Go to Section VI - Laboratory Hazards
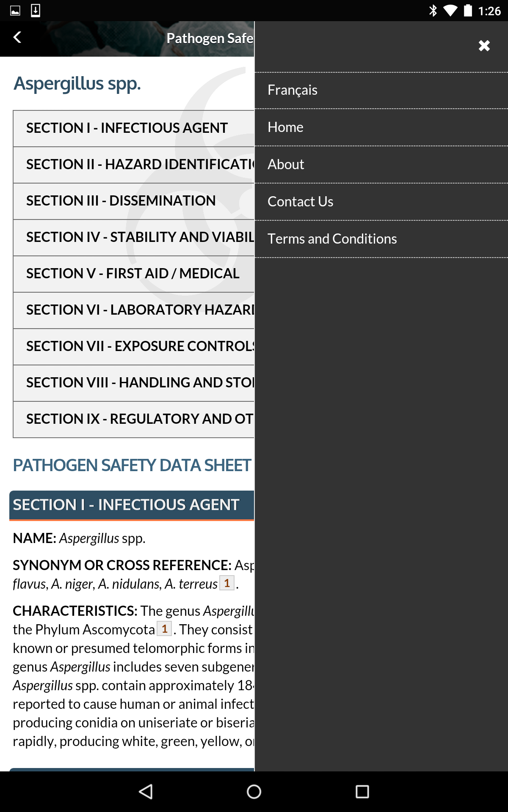The height and width of the screenshot is (812, 508). pyautogui.click(x=134, y=310)
